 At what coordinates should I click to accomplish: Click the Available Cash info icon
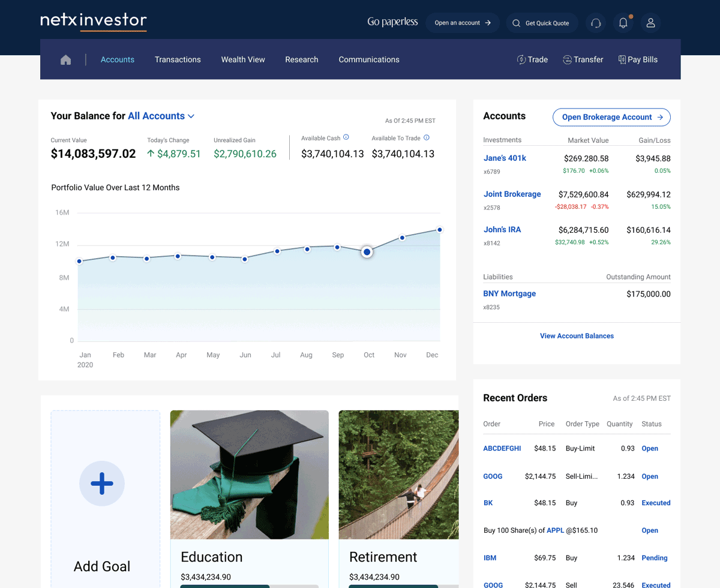(x=346, y=137)
